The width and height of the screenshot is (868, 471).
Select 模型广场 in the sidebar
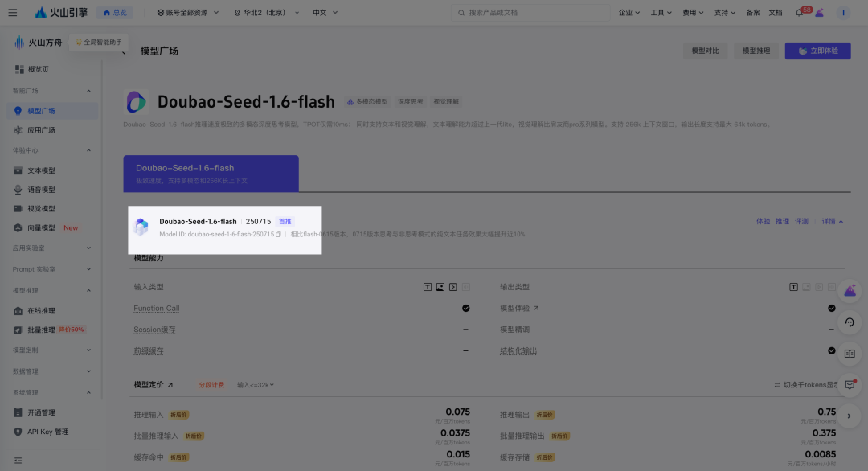click(52, 111)
